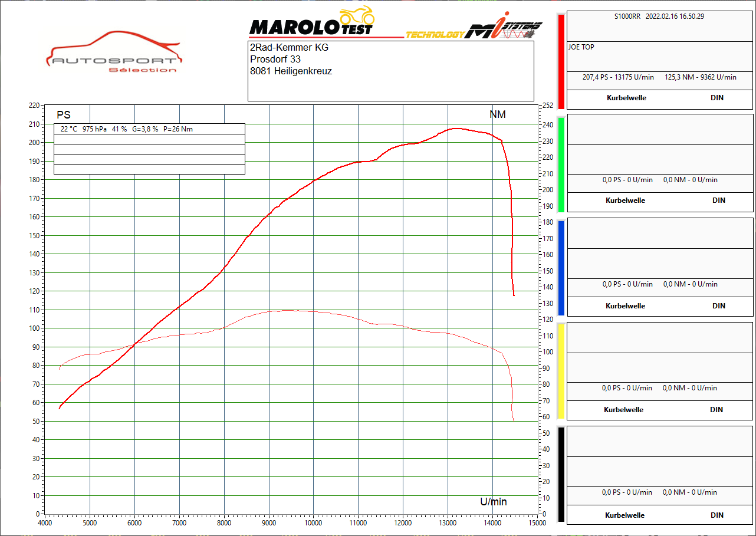This screenshot has width=756, height=536.
Task: Click the Autosport Sélection car logo
Action: click(114, 52)
